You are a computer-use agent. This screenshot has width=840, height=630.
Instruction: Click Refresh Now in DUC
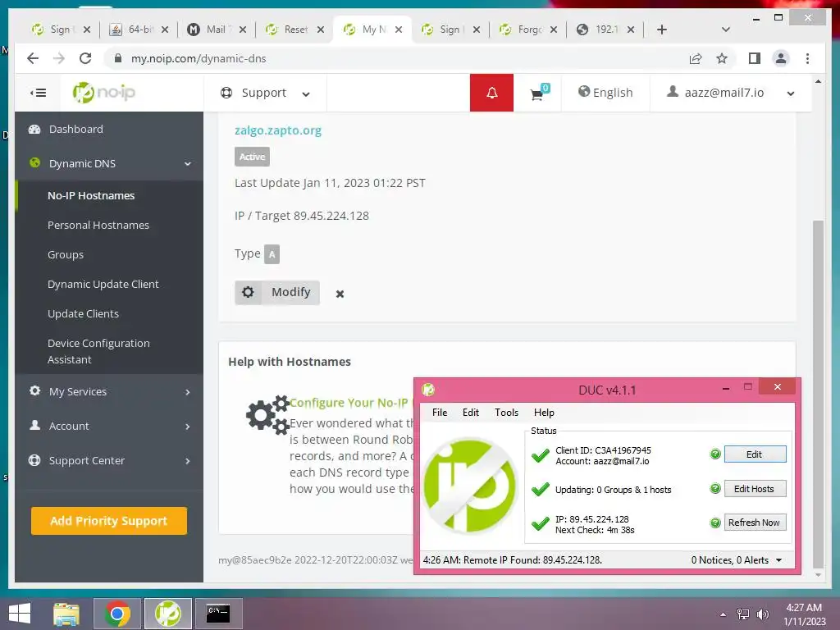[755, 523]
